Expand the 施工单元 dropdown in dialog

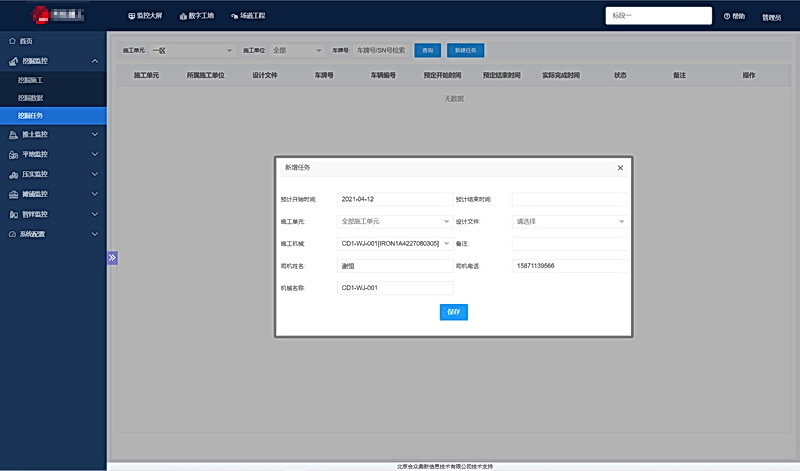(395, 221)
